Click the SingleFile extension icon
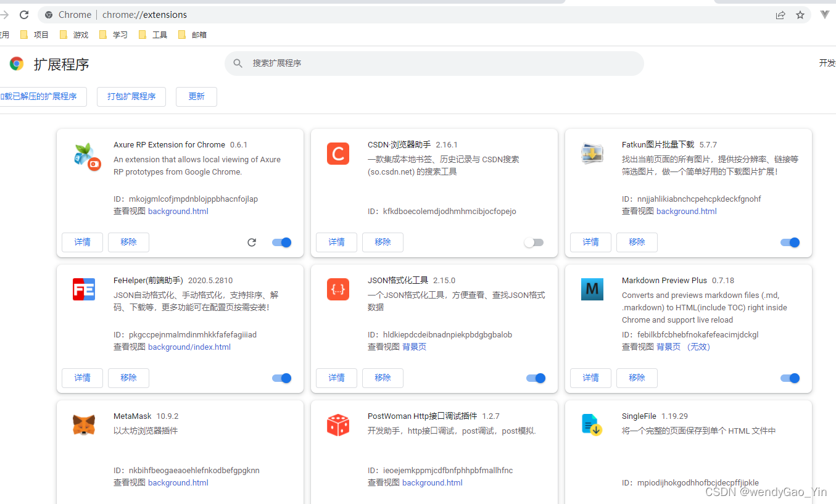The image size is (836, 504). [x=592, y=425]
